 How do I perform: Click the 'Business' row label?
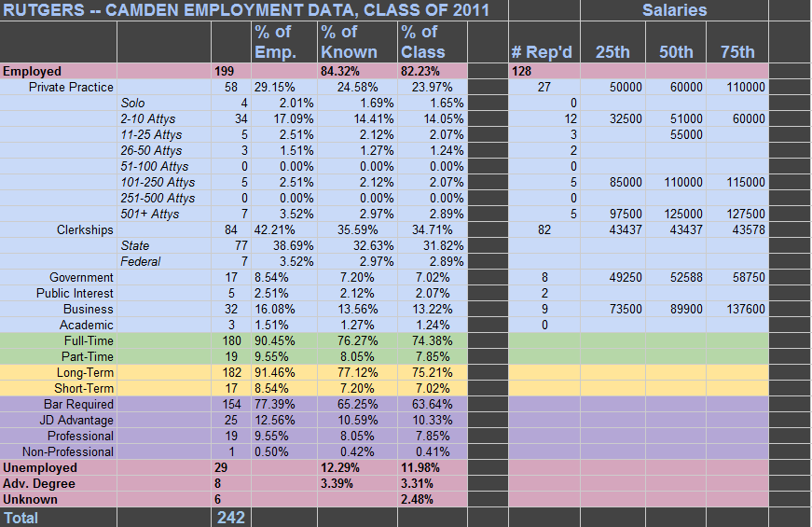(88, 310)
